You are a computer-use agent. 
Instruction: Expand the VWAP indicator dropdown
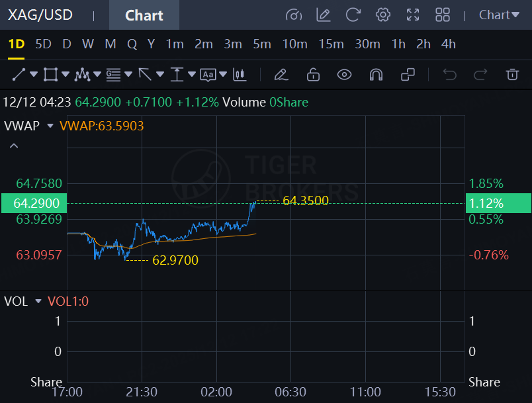(50, 126)
